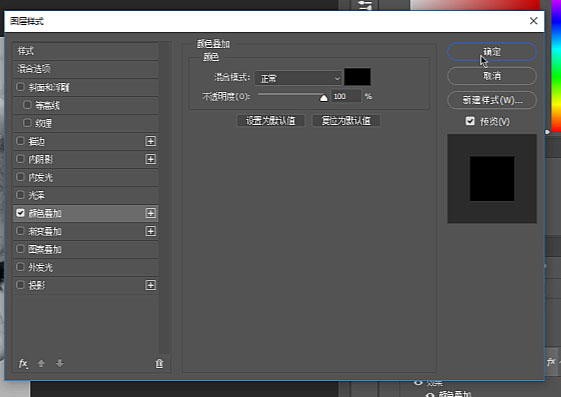Image resolution: width=561 pixels, height=397 pixels.
Task: Click the properties sliders icon behind dialog
Action: tap(365, 5)
